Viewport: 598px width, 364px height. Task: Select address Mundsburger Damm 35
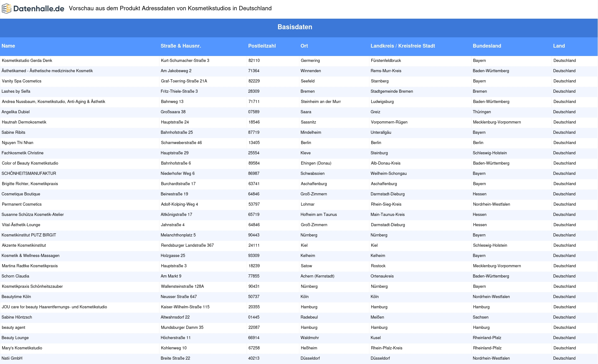pos(182,328)
